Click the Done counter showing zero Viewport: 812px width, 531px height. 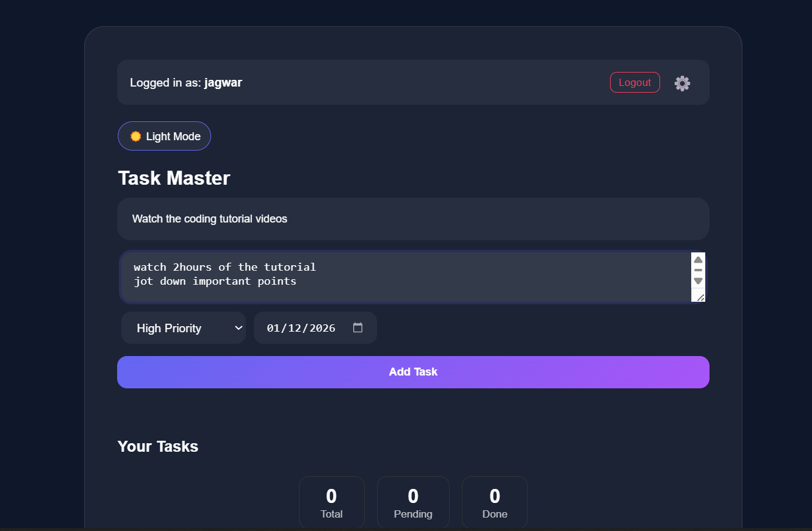click(x=494, y=501)
